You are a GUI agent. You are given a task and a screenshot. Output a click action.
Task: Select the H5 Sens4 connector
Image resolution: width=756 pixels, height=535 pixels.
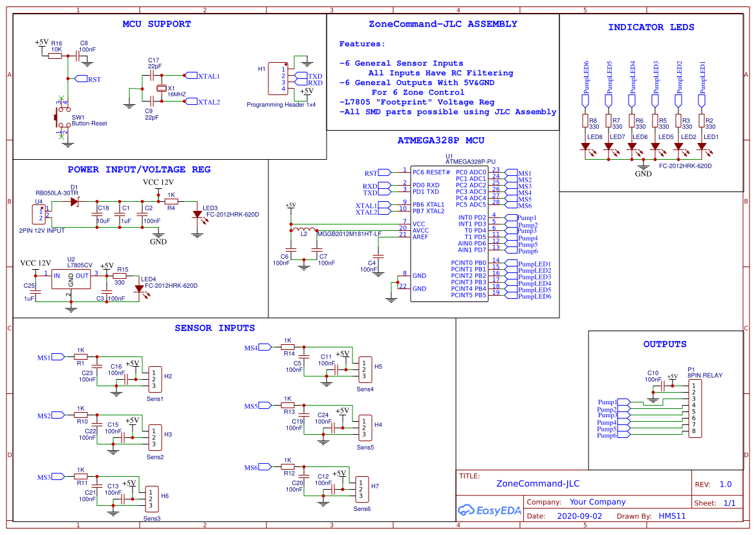365,369
